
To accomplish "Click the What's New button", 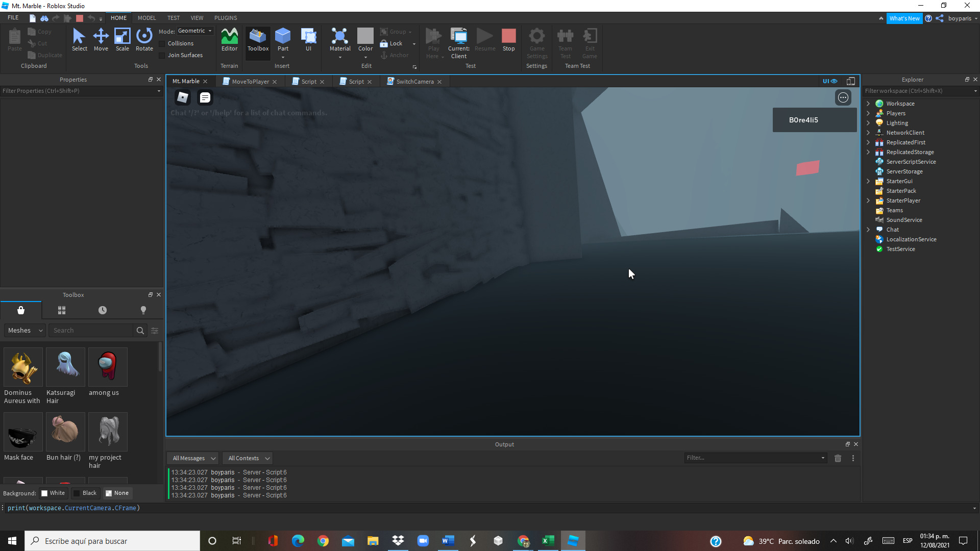I will 904,18.
